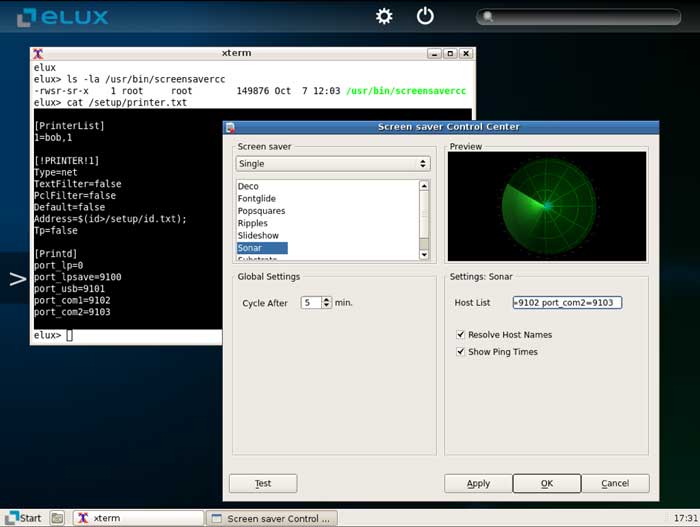Click the xterm window title icon

click(x=38, y=53)
